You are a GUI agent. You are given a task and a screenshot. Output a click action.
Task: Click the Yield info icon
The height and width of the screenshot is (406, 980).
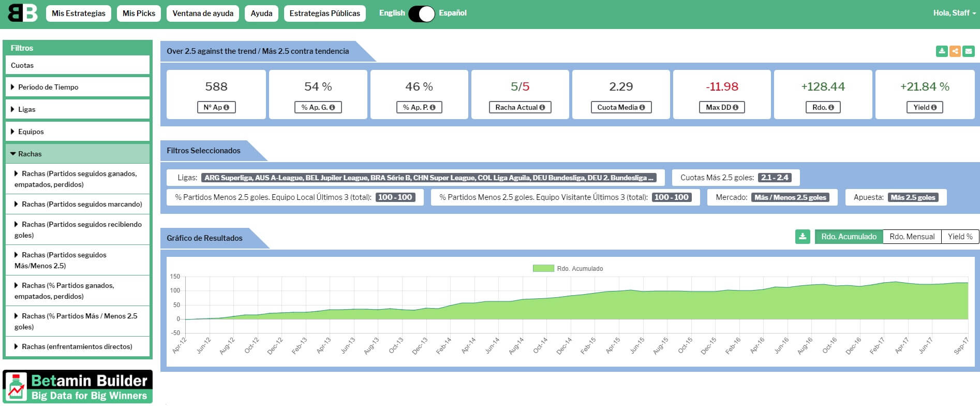pyautogui.click(x=934, y=108)
